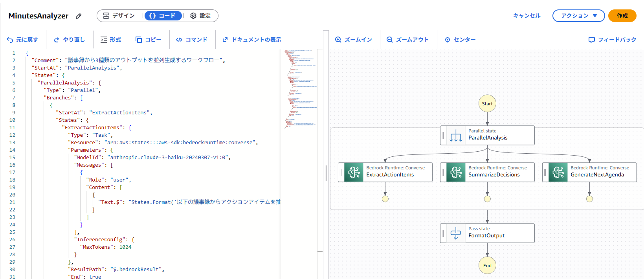Click "Type": "Parallel" on line 6

coord(71,90)
